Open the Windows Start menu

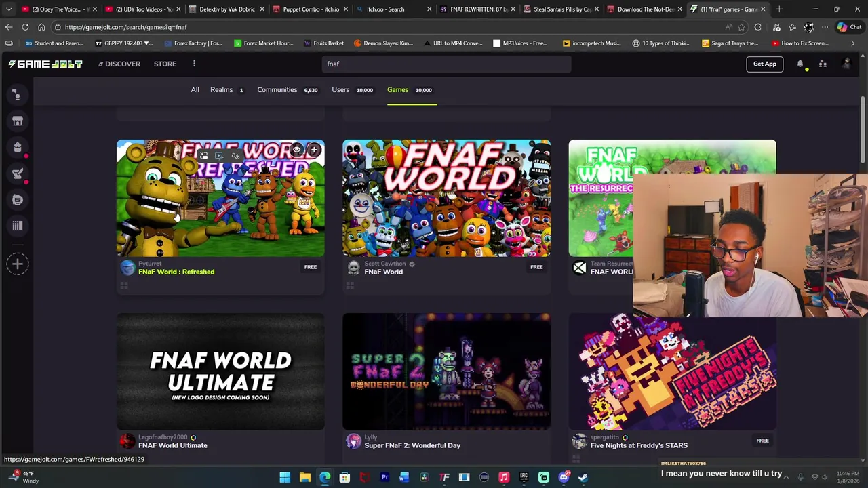(x=285, y=478)
